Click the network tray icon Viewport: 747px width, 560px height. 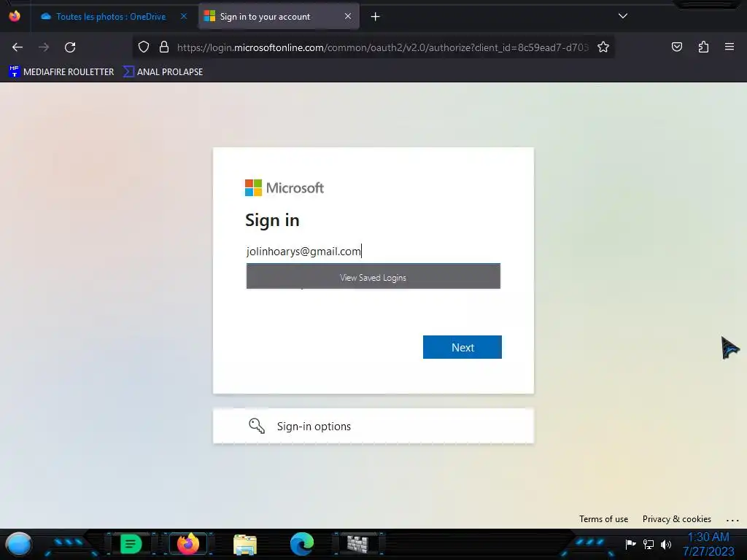point(649,544)
